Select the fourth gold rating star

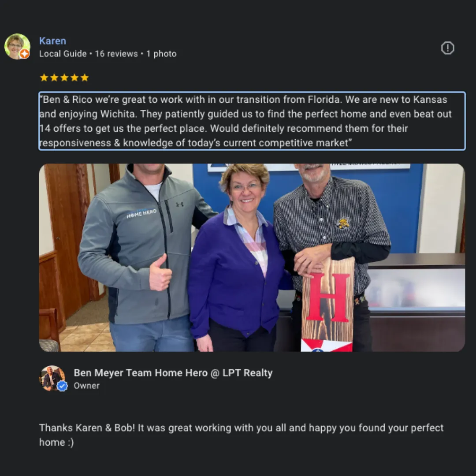tap(74, 78)
